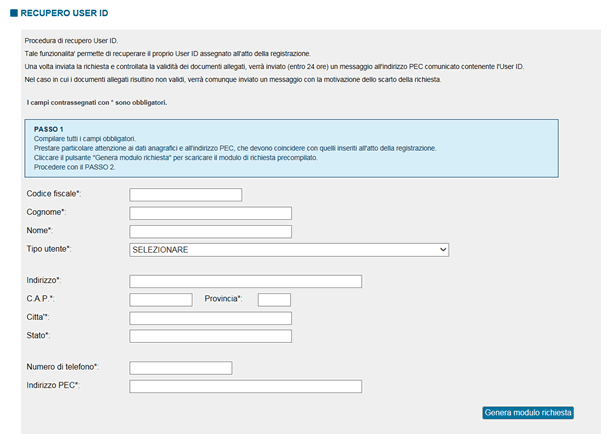The width and height of the screenshot is (607, 445).
Task: Select the Indirizzo PEC input field
Action: pos(245,386)
